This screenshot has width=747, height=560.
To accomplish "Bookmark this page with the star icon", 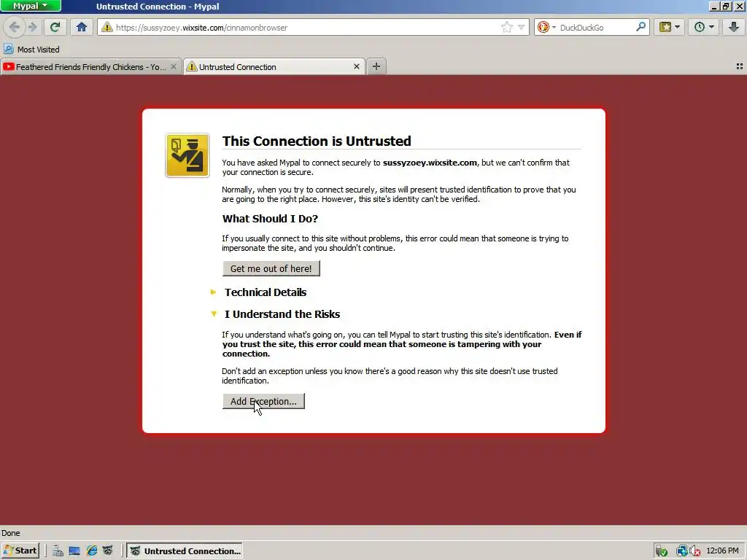I will click(x=507, y=27).
